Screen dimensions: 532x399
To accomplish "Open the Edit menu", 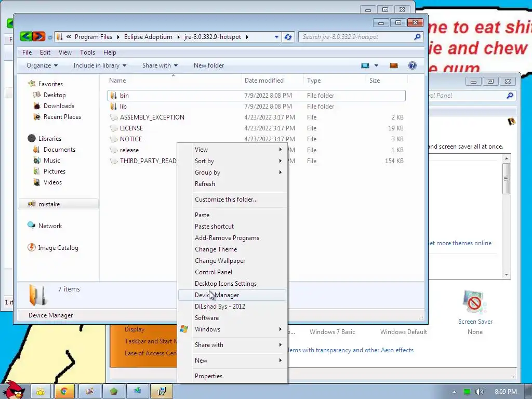I will (45, 52).
